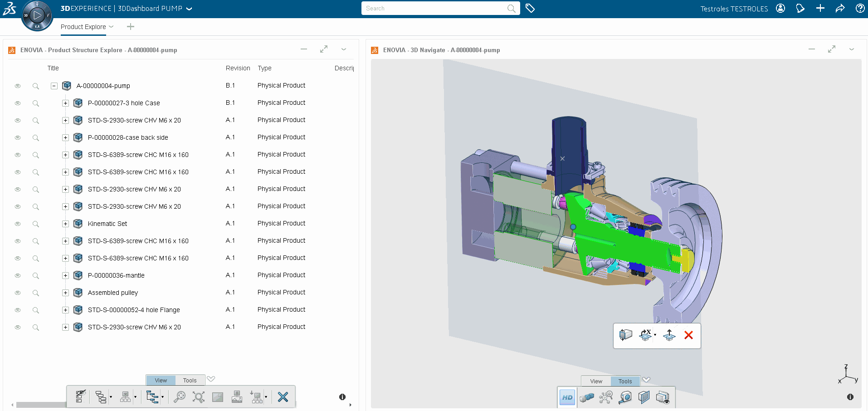This screenshot has width=868, height=411.
Task: Switch to View tab in 3D Navigate toolbar
Action: [x=596, y=381]
